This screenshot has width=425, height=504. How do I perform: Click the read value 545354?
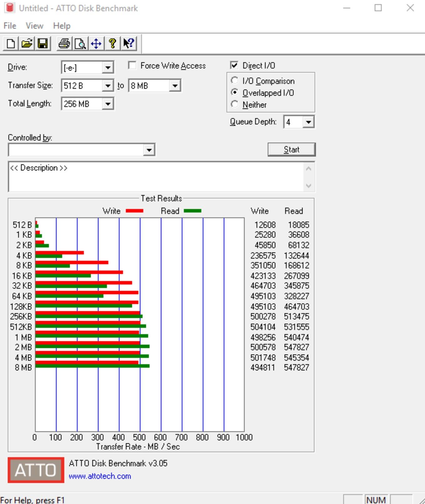coord(297,357)
